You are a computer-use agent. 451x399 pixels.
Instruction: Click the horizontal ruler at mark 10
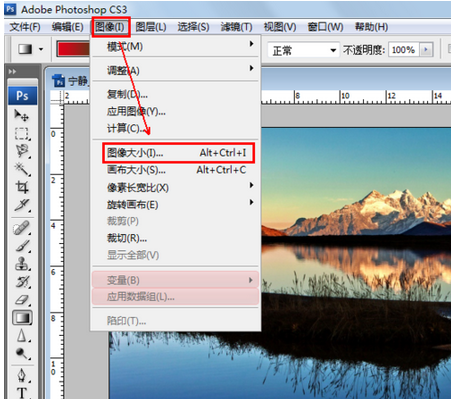point(345,96)
